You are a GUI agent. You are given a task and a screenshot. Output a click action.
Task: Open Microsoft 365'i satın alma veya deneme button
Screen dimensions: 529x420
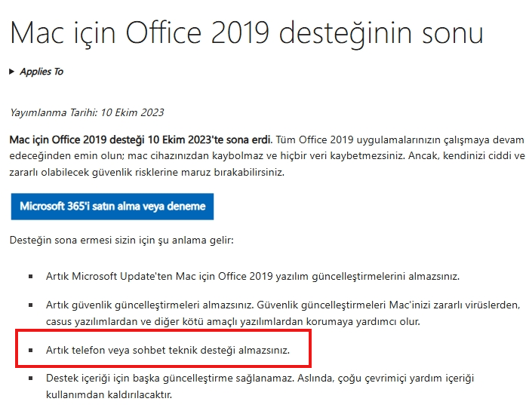(112, 207)
